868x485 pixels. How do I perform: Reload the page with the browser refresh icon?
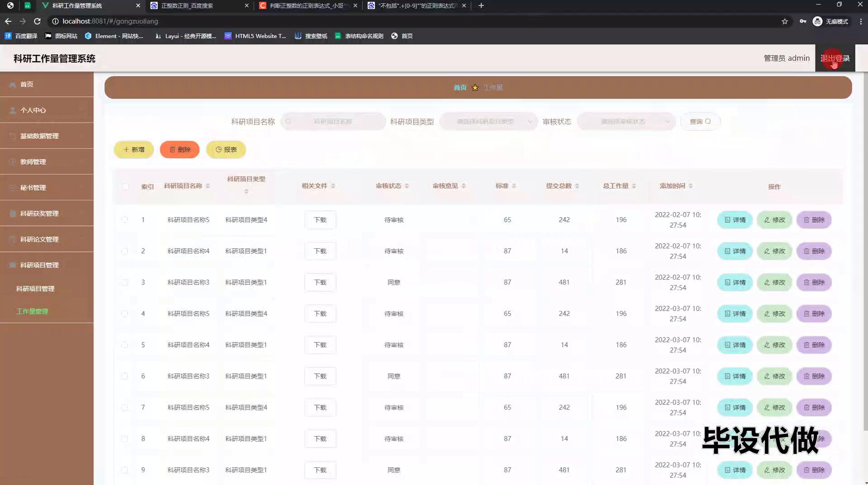coord(37,21)
